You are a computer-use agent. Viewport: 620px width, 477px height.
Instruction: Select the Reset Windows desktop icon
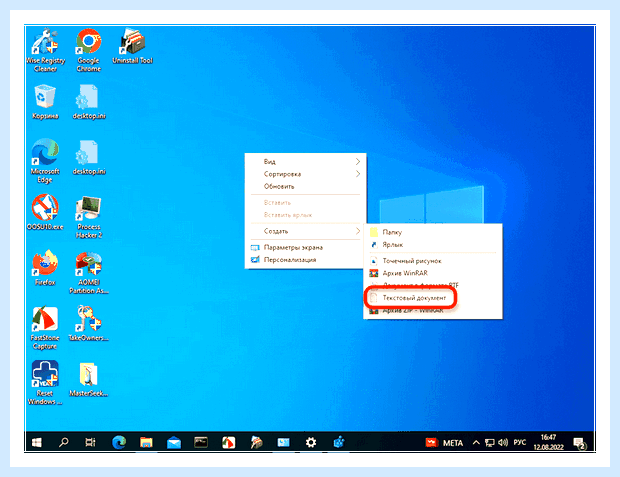tap(45, 383)
